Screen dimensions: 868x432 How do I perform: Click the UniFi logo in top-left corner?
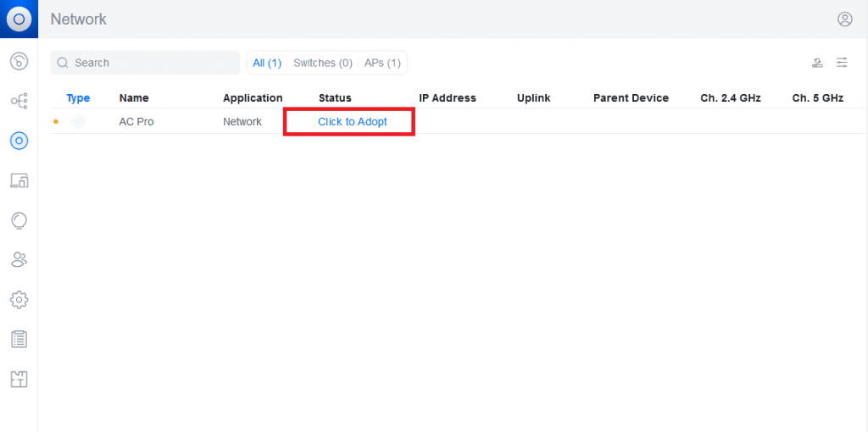[x=19, y=19]
